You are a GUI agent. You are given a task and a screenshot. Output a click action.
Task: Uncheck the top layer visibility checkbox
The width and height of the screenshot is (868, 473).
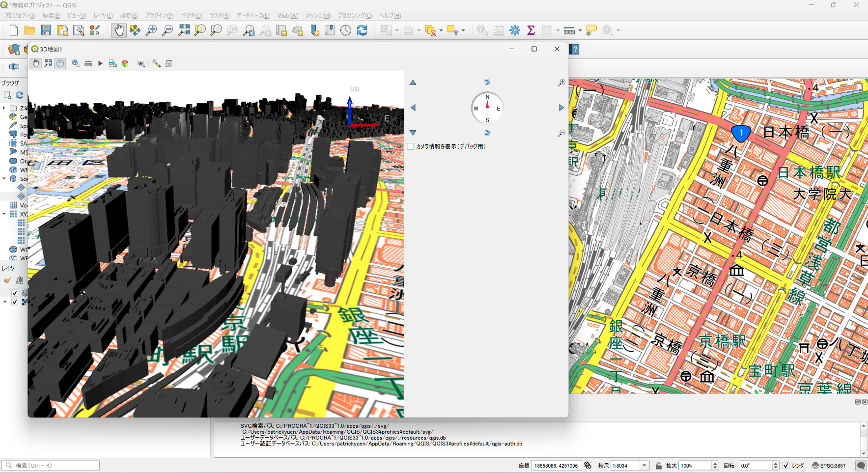click(x=14, y=293)
